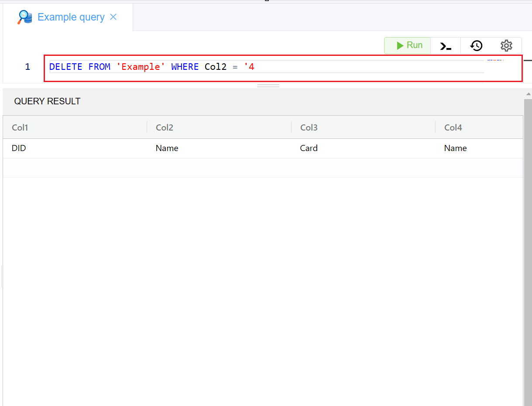Sort by the Col1 column header
532x406 pixels.
click(20, 127)
